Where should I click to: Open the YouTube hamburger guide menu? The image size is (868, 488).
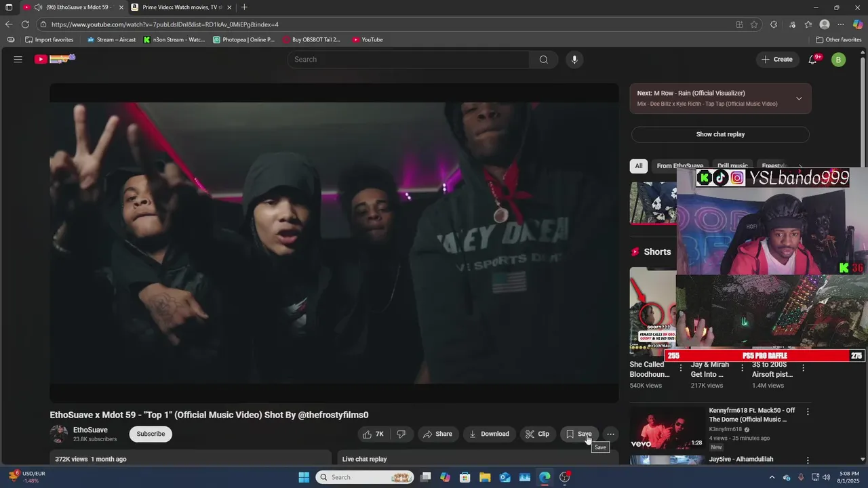point(18,59)
